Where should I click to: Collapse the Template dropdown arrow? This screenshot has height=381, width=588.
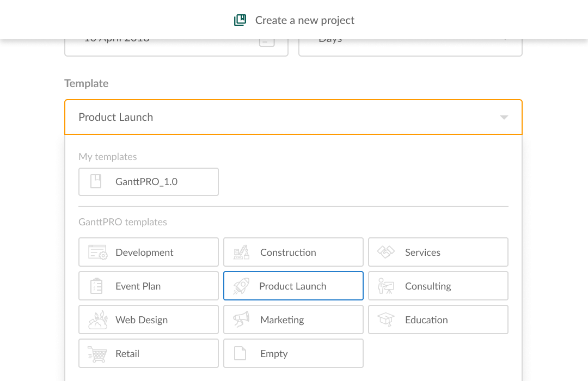(504, 118)
